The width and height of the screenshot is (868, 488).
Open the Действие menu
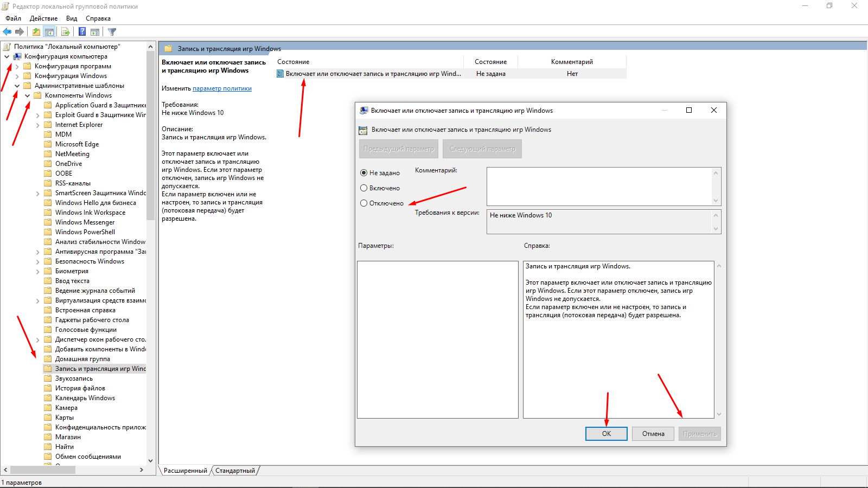click(43, 18)
